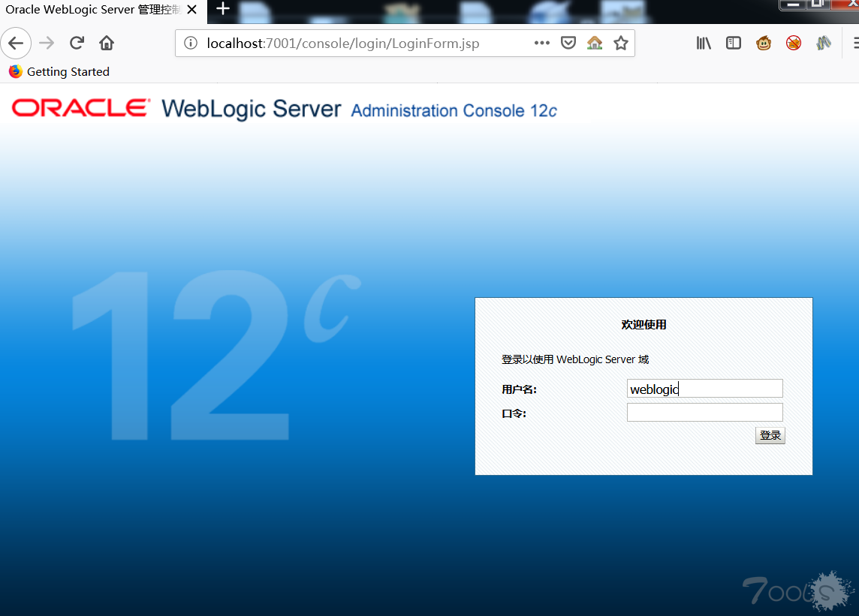859x616 pixels.
Task: Click the 欢迎使用 heading
Action: [x=643, y=325]
